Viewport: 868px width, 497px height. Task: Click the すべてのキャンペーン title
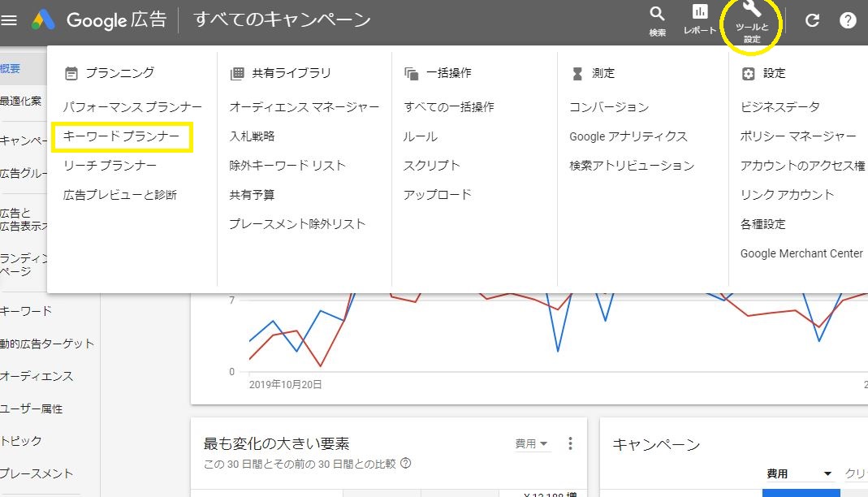coord(283,20)
